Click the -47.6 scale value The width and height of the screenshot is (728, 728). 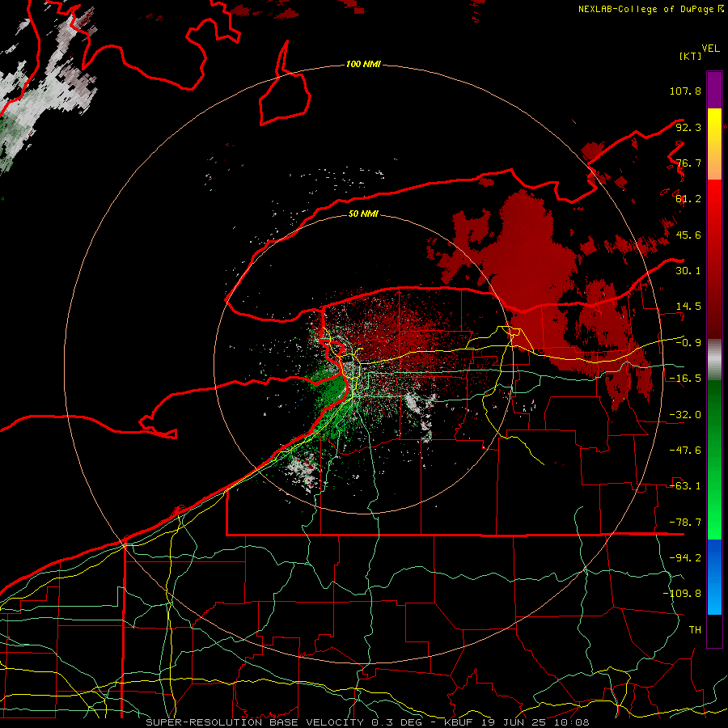685,451
